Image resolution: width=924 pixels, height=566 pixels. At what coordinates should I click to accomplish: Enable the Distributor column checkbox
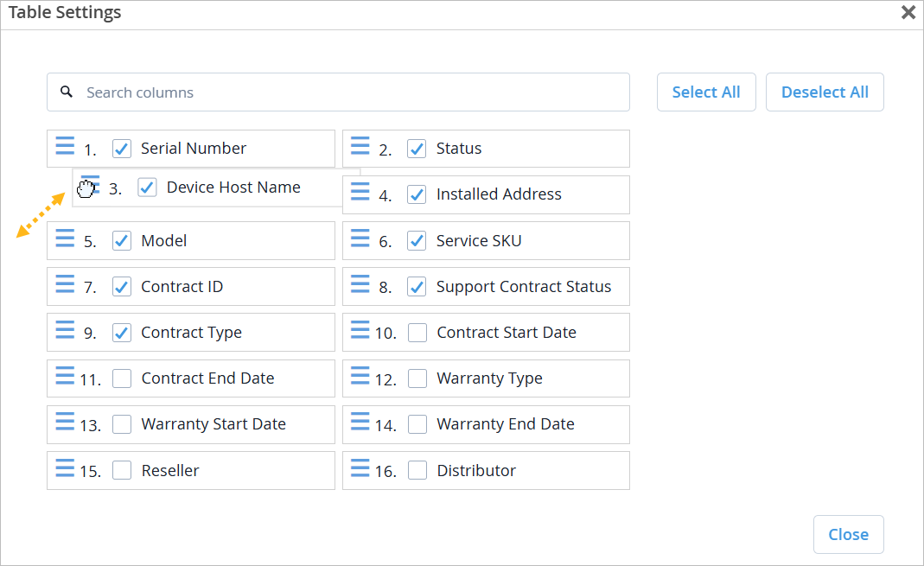point(417,470)
